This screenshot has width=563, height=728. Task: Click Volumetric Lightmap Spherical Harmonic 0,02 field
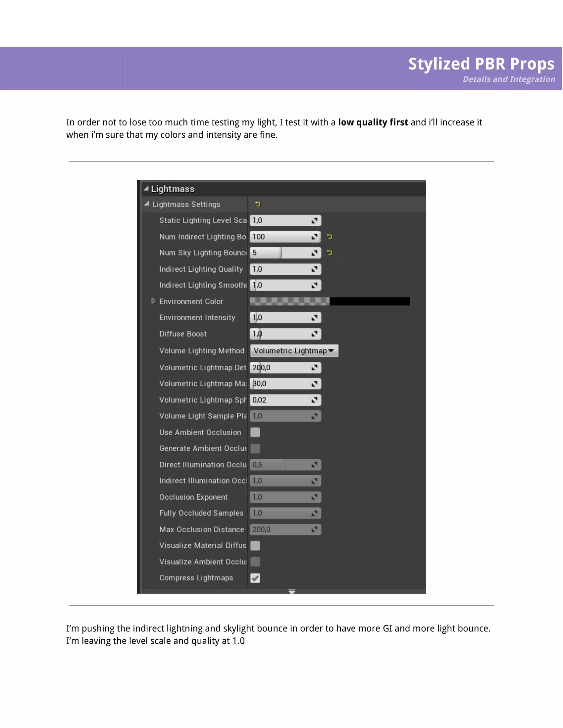click(280, 400)
